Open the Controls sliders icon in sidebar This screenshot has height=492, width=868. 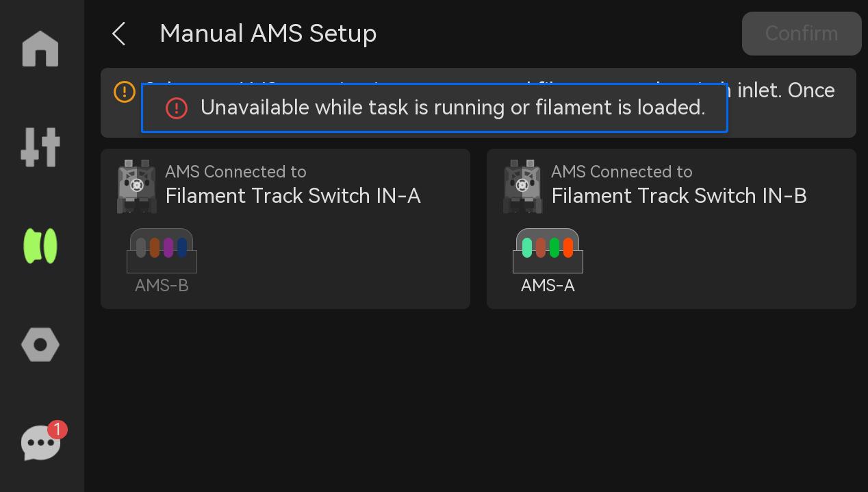[40, 147]
